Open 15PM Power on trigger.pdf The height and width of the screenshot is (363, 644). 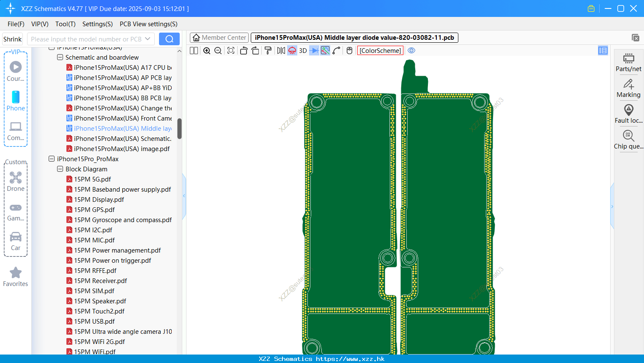tap(109, 260)
